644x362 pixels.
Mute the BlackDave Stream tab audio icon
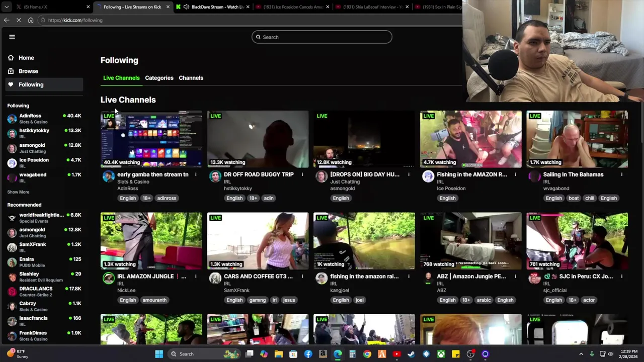tap(187, 7)
